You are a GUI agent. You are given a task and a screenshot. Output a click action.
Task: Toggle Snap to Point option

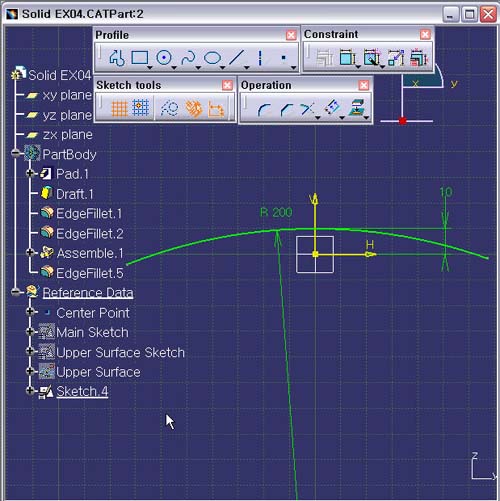pyautogui.click(x=141, y=108)
